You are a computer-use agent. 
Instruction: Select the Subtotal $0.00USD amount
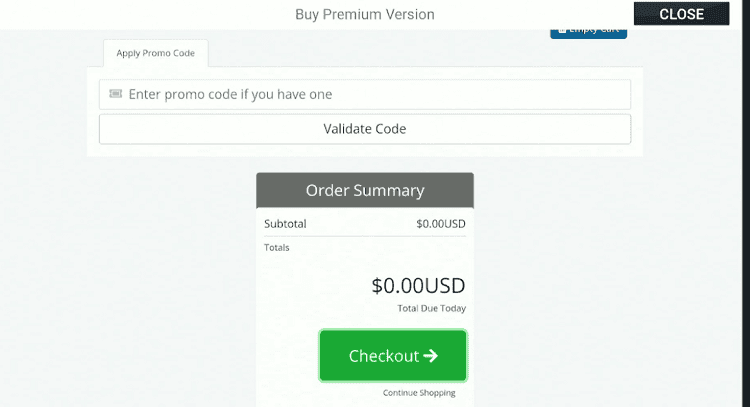click(x=441, y=224)
